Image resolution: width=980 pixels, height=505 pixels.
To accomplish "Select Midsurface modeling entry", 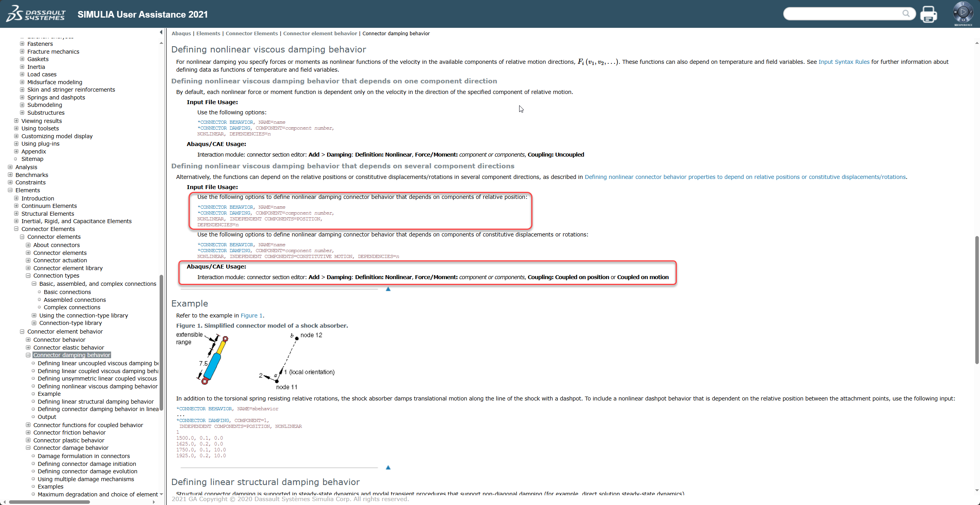I will (54, 82).
